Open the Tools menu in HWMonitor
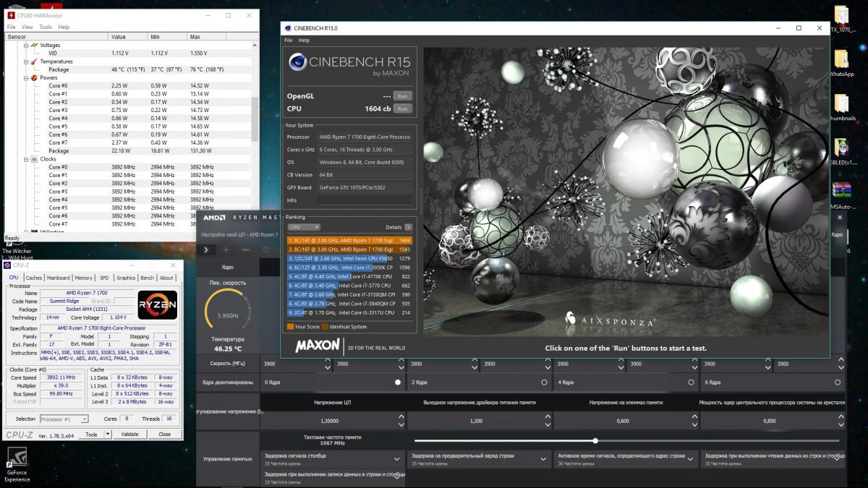Viewport: 868px width, 488px height. (46, 27)
